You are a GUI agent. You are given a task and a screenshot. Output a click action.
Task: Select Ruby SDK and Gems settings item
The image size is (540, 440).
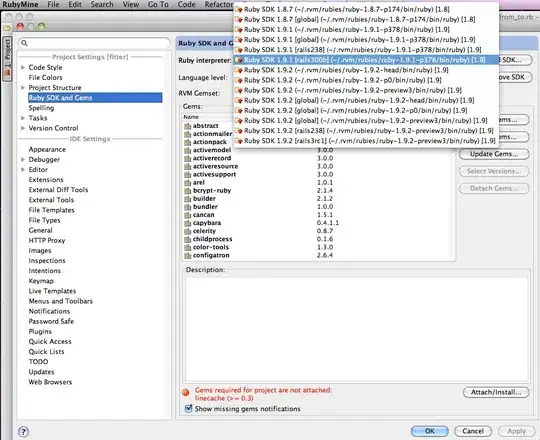[95, 98]
